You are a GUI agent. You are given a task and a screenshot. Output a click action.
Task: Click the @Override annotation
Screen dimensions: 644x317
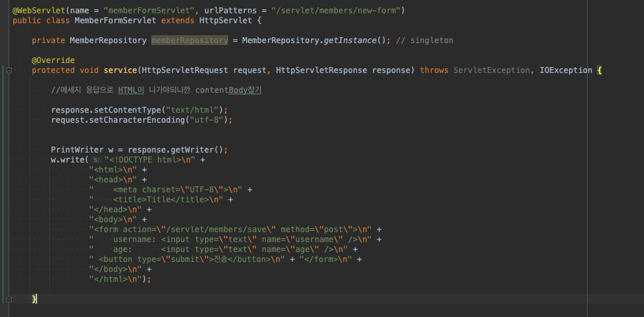pos(54,60)
